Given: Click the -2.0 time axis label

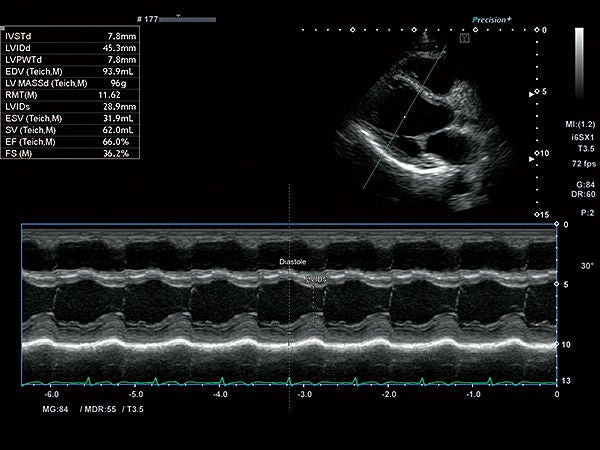Looking at the screenshot, I should pyautogui.click(x=389, y=395).
